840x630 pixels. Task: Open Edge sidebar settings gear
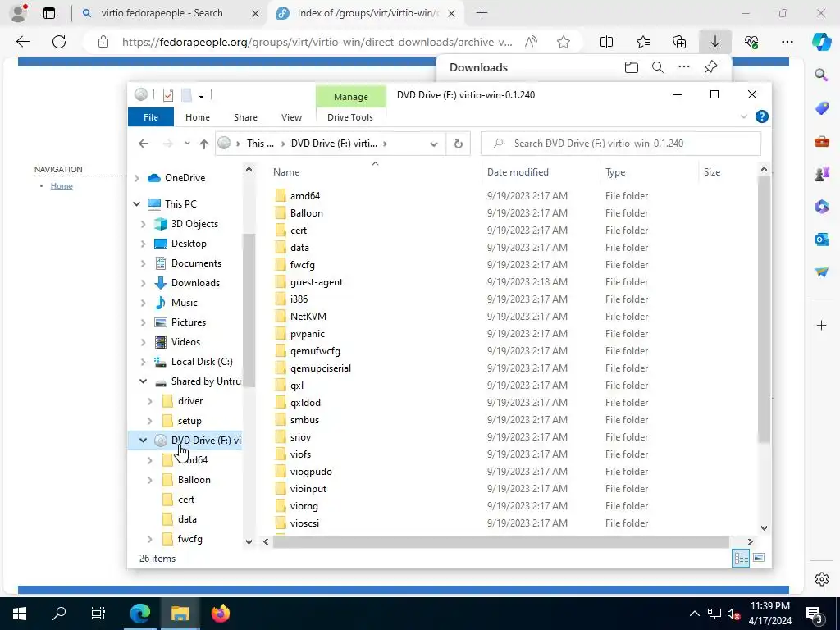pos(821,579)
